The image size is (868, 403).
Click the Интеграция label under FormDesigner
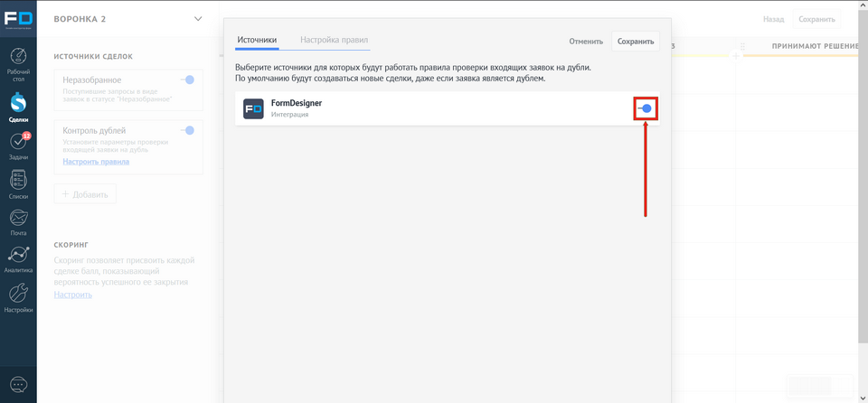click(289, 115)
